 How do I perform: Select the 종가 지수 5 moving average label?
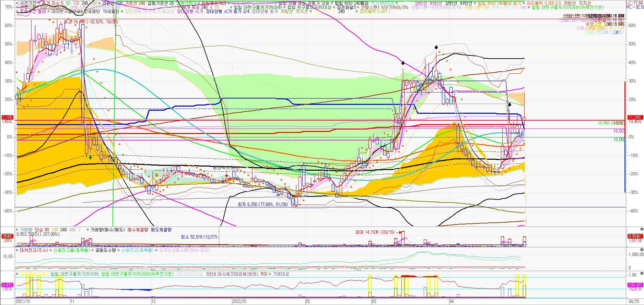click(x=52, y=3)
